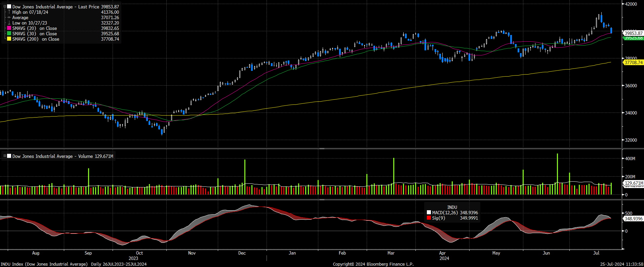This screenshot has width=644, height=267.
Task: Click the INDU Index daily range footer text
Action: (x=74, y=264)
